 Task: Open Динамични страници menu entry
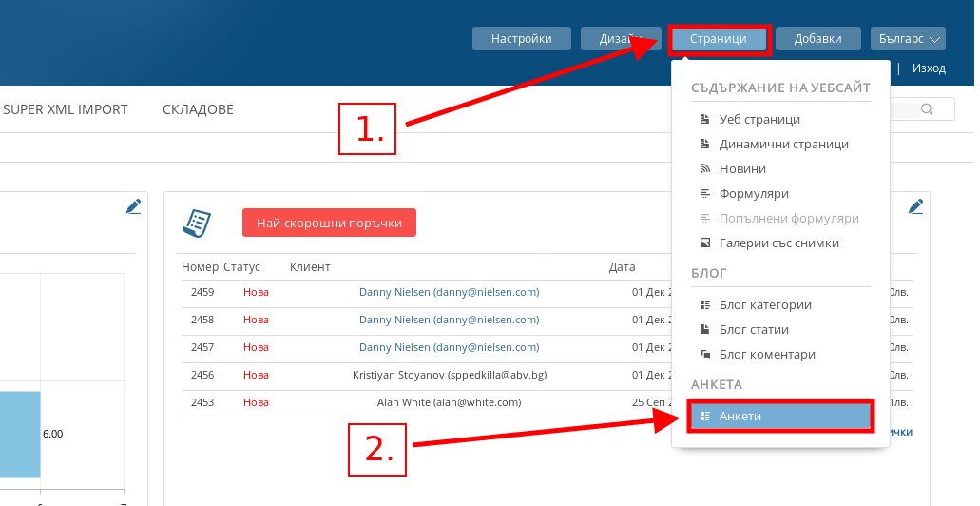pos(783,145)
